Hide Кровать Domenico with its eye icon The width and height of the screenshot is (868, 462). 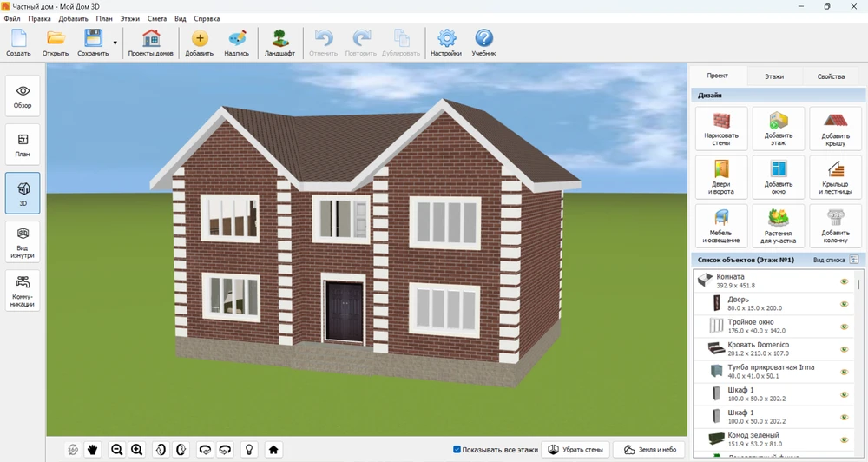[x=843, y=349]
